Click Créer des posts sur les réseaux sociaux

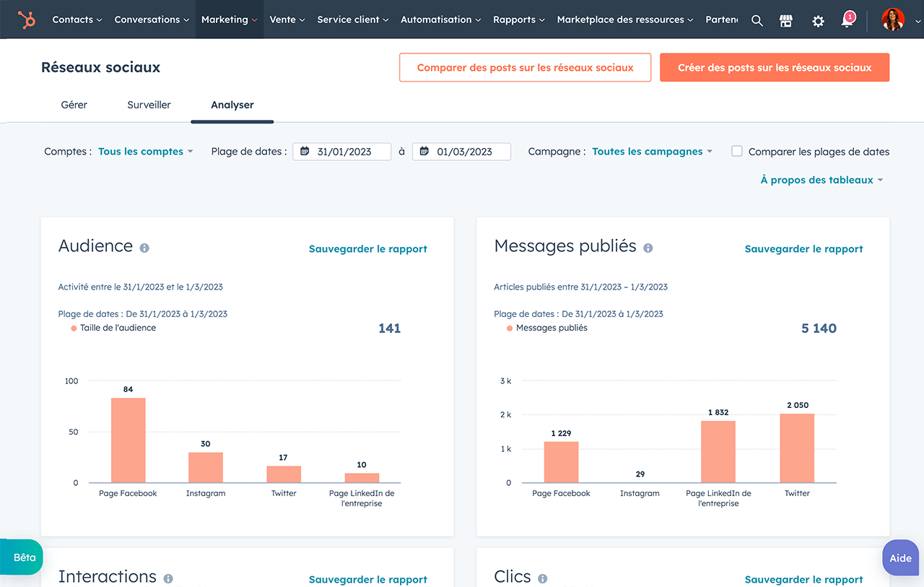pyautogui.click(x=774, y=67)
